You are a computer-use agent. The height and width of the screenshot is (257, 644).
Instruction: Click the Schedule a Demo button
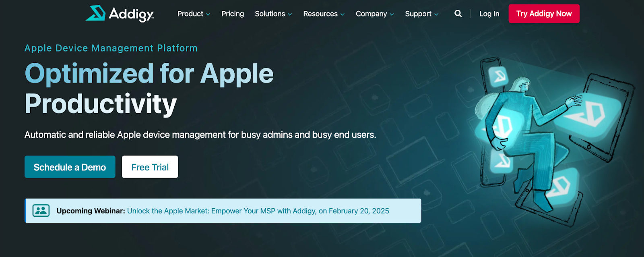pos(70,167)
